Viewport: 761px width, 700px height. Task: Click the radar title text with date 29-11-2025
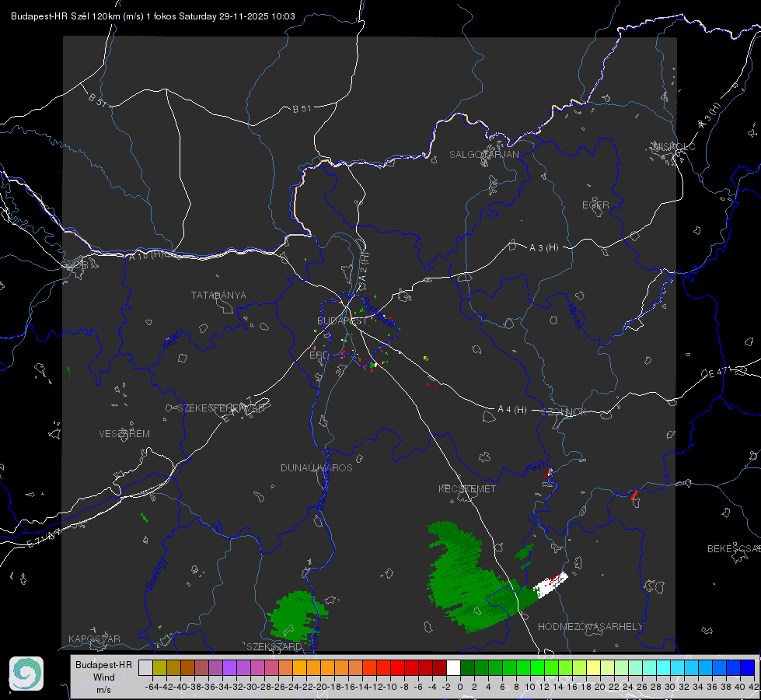point(153,16)
